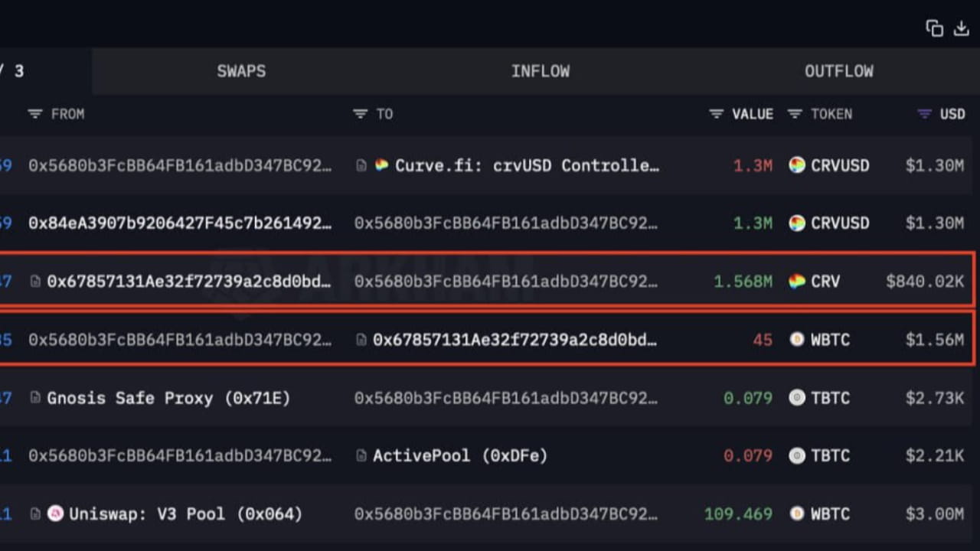Click WBTC token icon in the 45 value row
The image size is (980, 551).
[x=797, y=340]
